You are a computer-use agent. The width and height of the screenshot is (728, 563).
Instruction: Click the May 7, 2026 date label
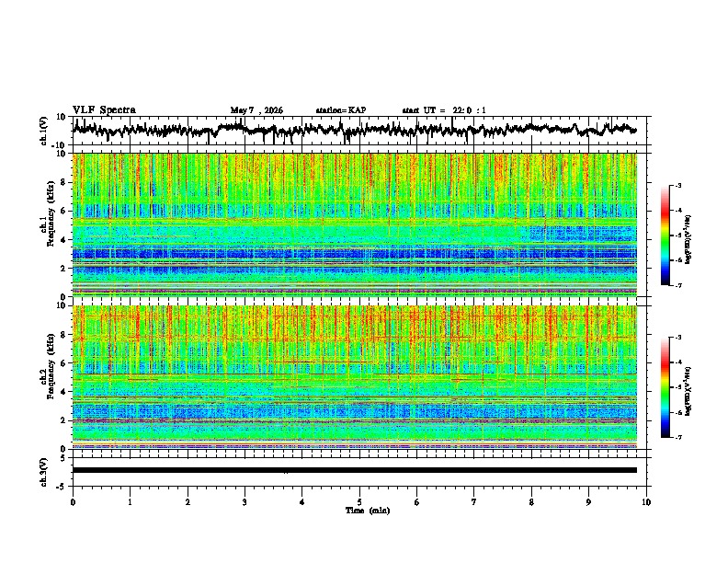256,110
